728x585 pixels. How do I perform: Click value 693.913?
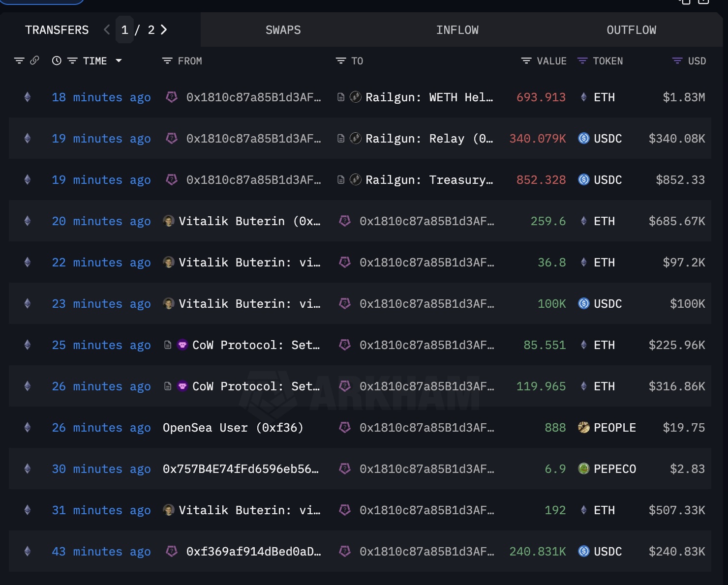click(x=541, y=97)
